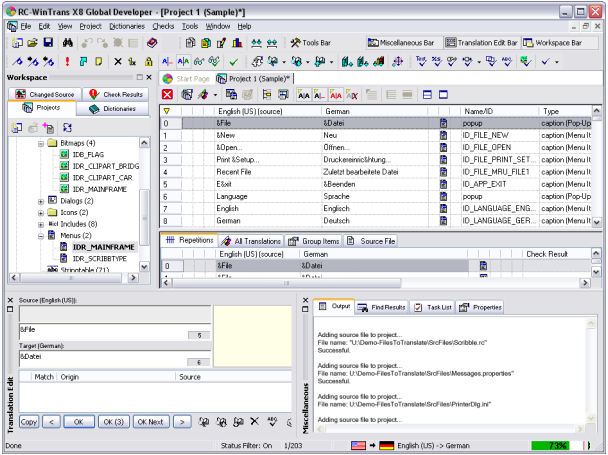Click the padlock lock icon in toolbar
Image resolution: width=608 pixels, height=455 pixels.
click(x=148, y=61)
